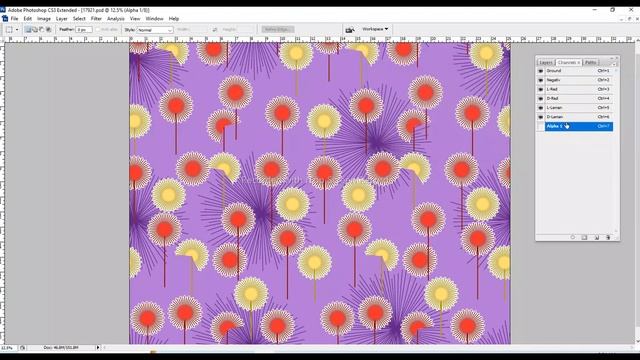The width and height of the screenshot is (640, 360).
Task: Toggle the Anti-alias checkbox
Action: 98,30
